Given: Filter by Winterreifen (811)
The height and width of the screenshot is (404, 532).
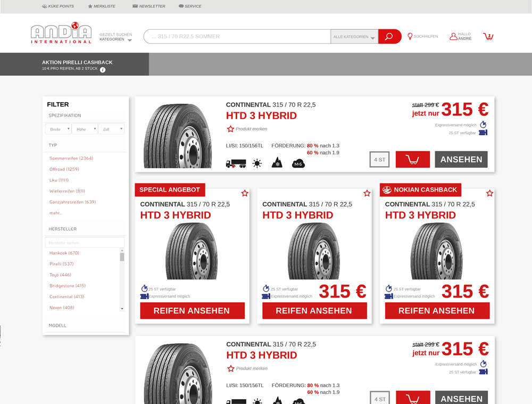Looking at the screenshot, I should [x=67, y=191].
